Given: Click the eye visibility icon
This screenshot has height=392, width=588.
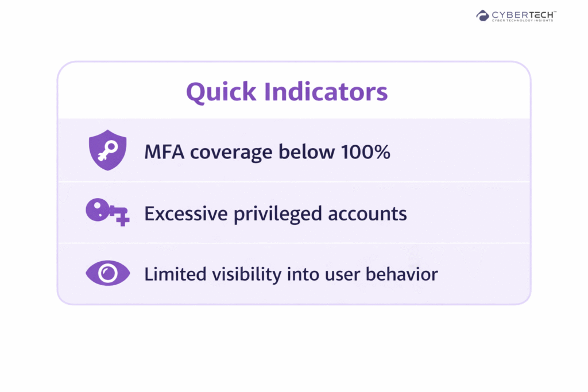Looking at the screenshot, I should tap(107, 273).
